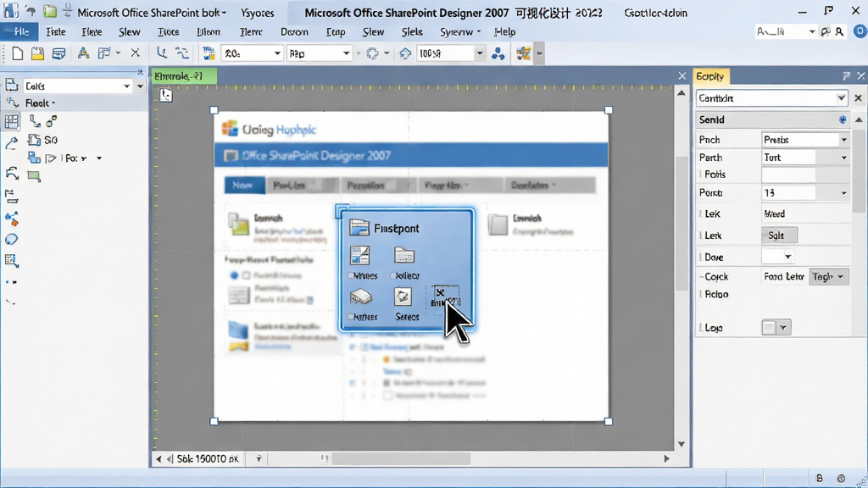Expand the Reak dropdown in left panel

41,103
